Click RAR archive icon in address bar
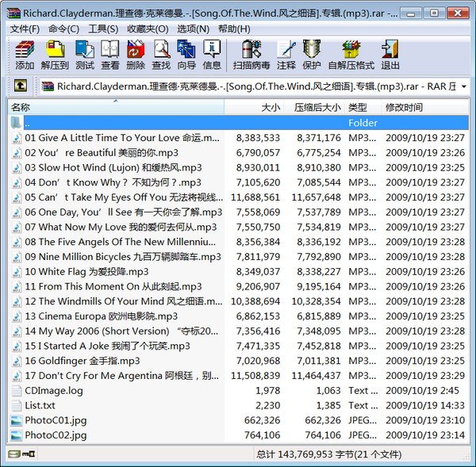Image resolution: width=476 pixels, height=467 pixels. [x=48, y=86]
